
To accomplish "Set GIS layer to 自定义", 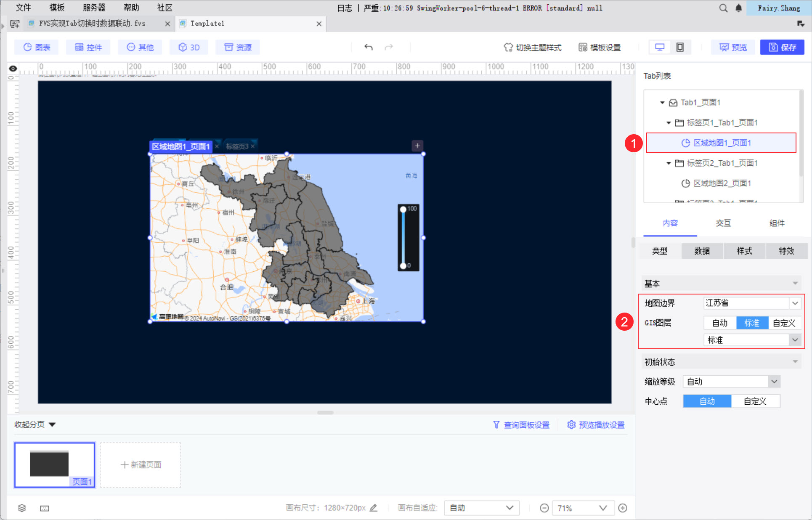I will click(784, 323).
